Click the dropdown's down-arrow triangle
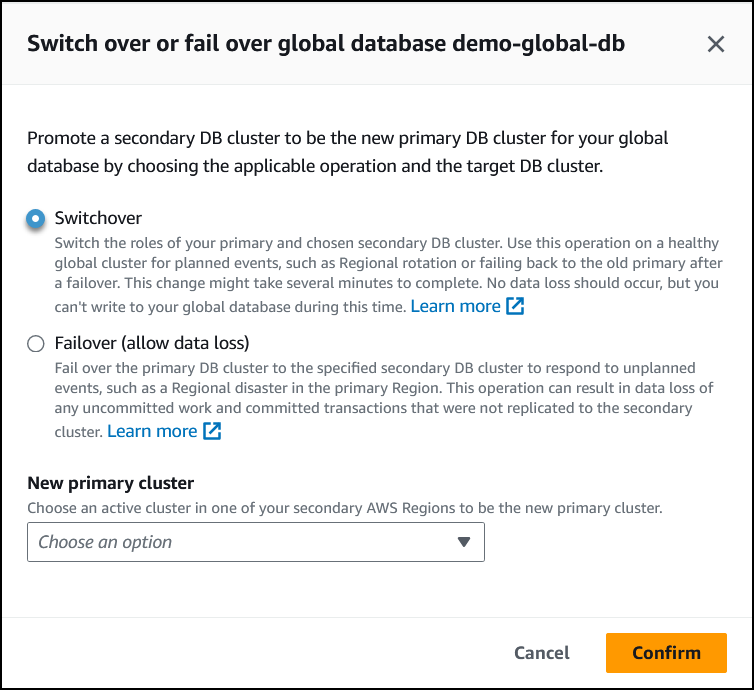 coord(463,542)
